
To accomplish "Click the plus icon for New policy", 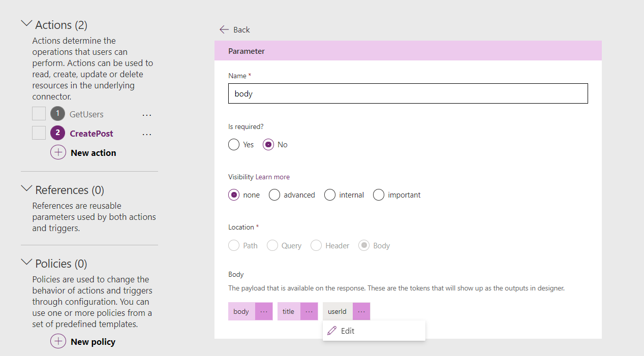I will click(58, 341).
